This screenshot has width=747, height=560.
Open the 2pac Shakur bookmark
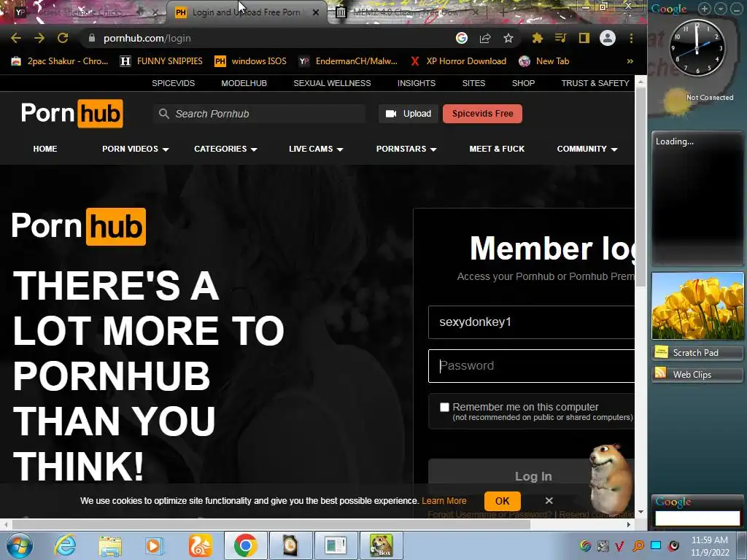60,61
